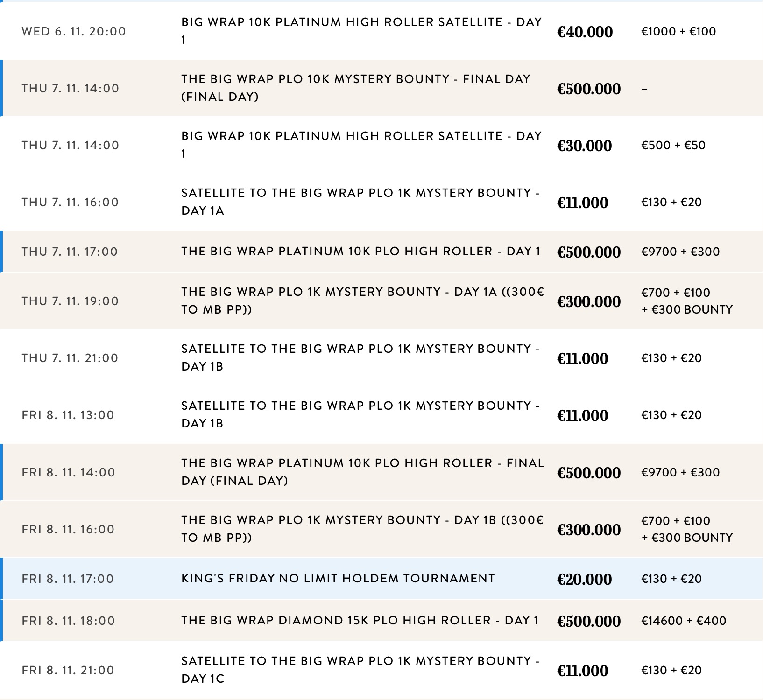Click Platinum 10K PLO High Roller Day 1 title

pos(360,252)
